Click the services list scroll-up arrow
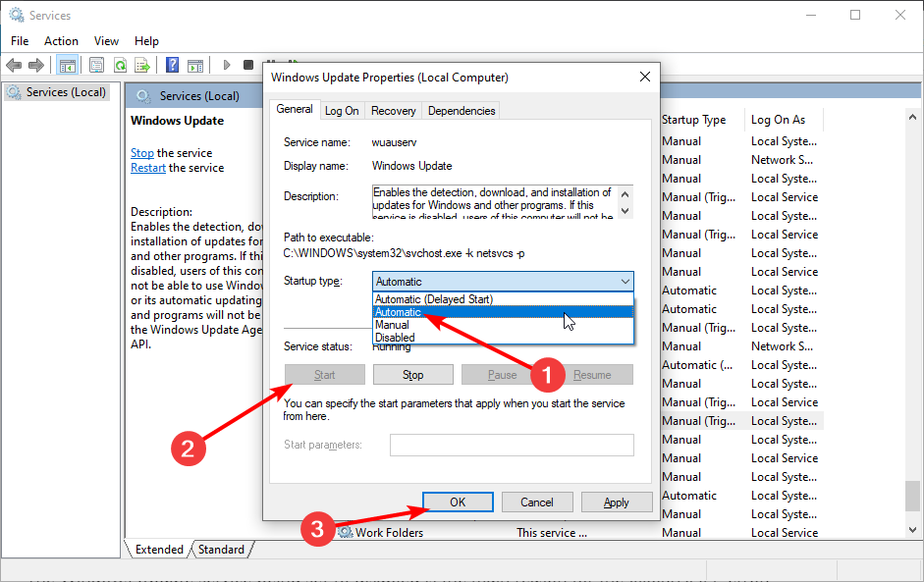 tap(912, 118)
